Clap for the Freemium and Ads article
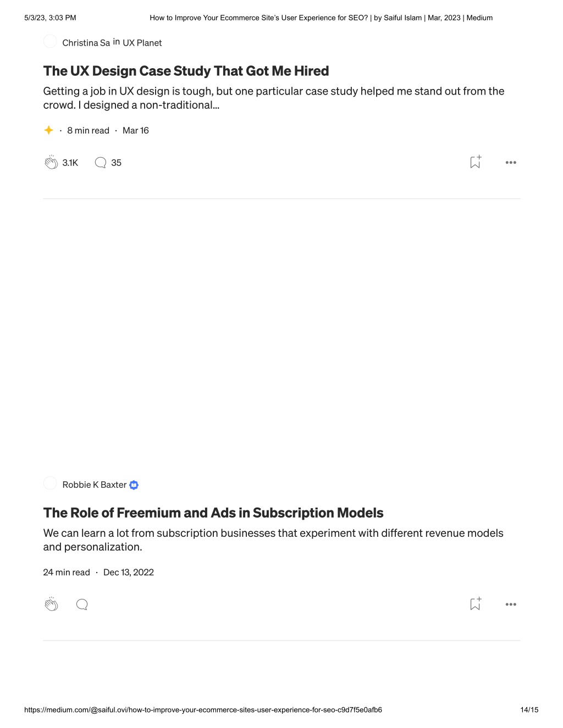This screenshot has height=728, width=563. 51,604
